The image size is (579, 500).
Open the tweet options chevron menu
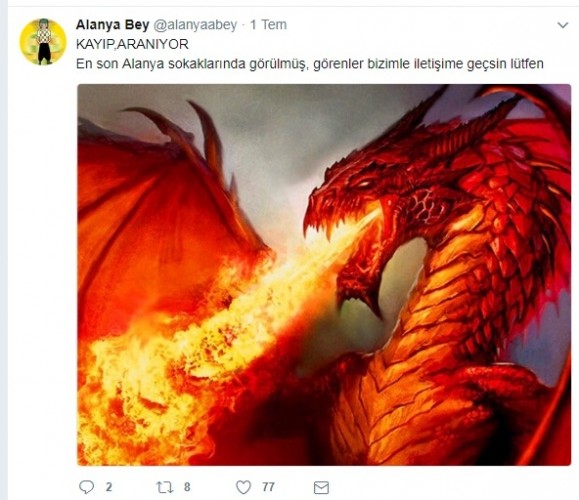[562, 25]
